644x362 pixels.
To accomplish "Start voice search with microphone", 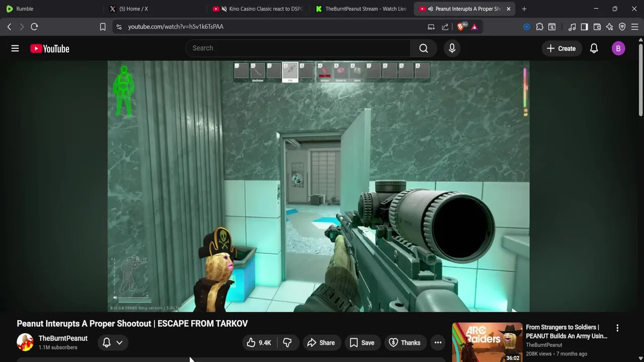I will pos(452,48).
